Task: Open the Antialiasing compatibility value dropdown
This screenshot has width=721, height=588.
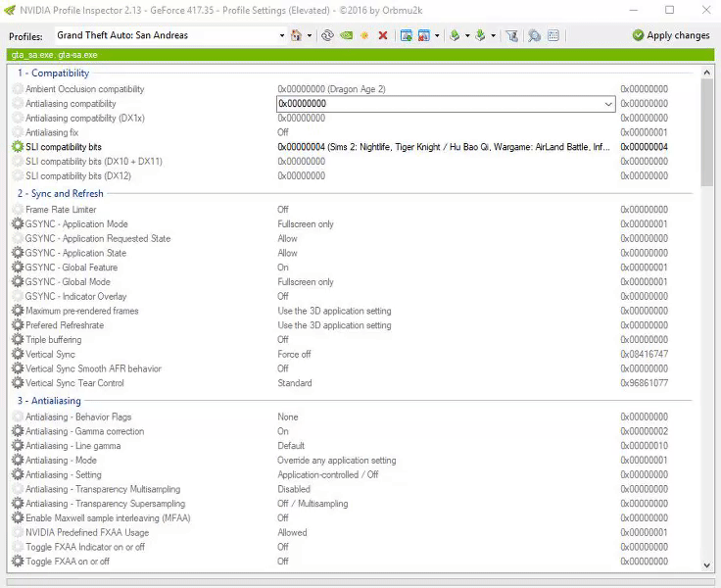Action: click(608, 104)
